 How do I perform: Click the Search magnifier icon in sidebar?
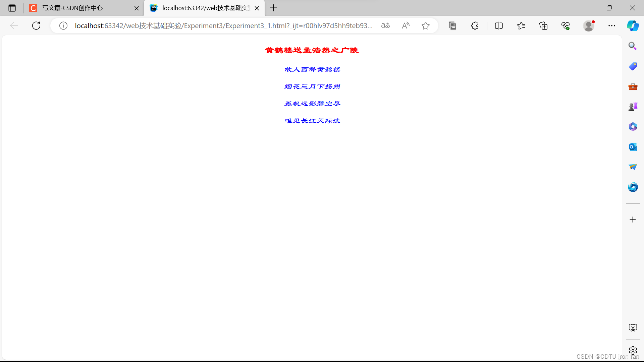(633, 46)
